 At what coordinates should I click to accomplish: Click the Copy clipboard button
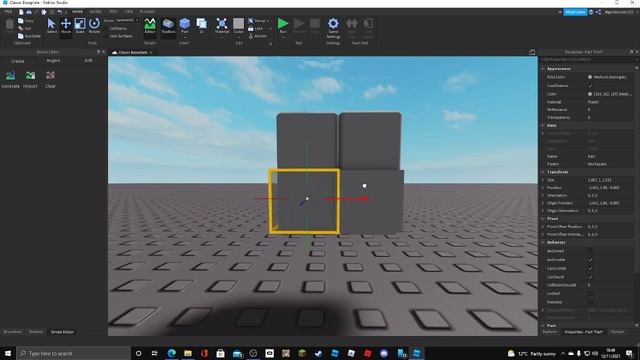25,21
